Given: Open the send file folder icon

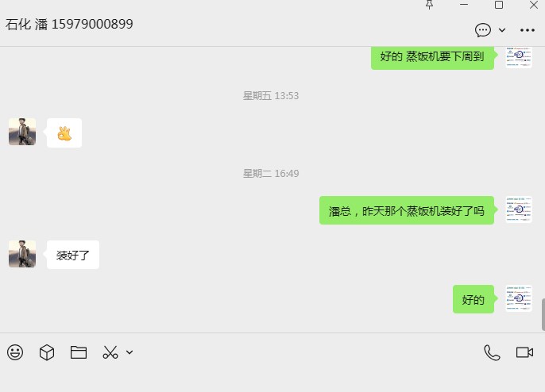Looking at the screenshot, I should pyautogui.click(x=79, y=352).
